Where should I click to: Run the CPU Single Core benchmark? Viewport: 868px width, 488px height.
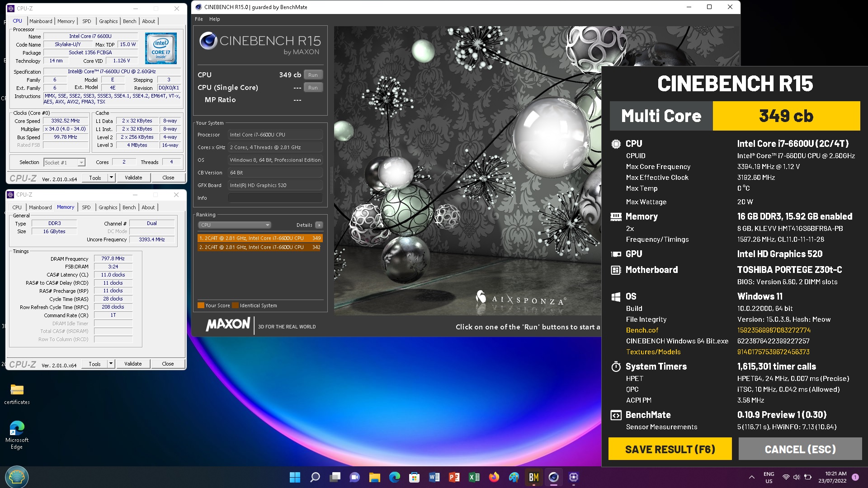[313, 88]
